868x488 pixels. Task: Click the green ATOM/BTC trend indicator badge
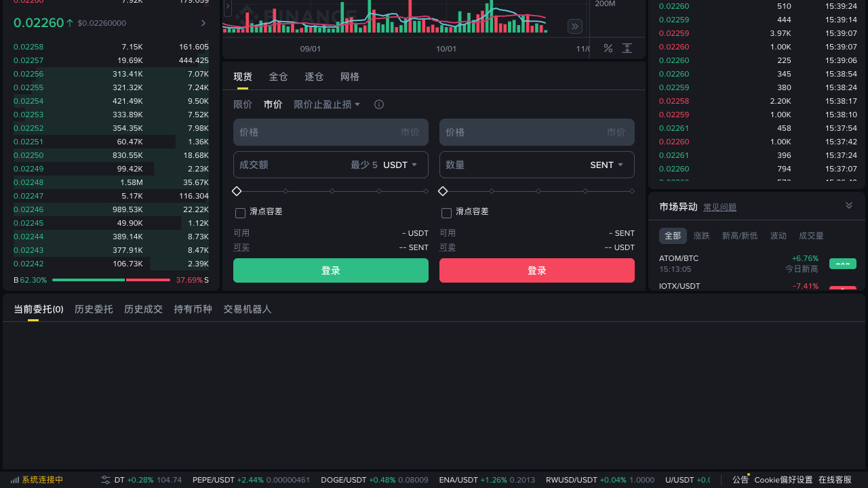(x=843, y=264)
